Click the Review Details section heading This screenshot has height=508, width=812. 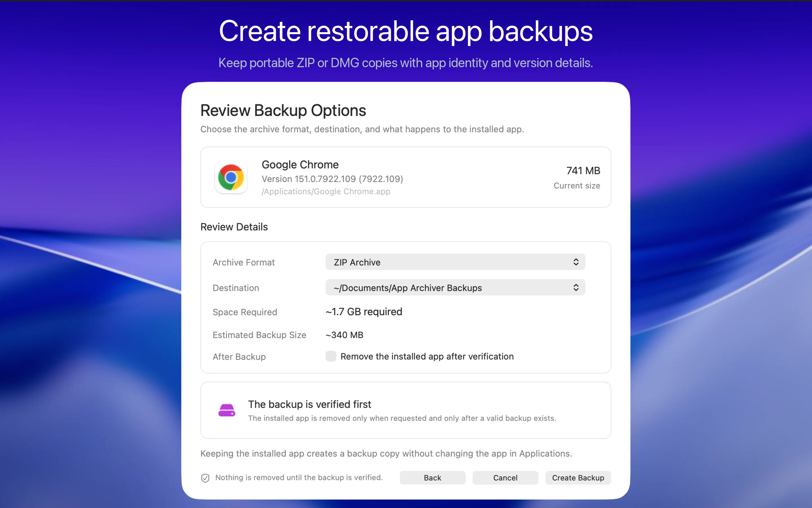tap(234, 227)
